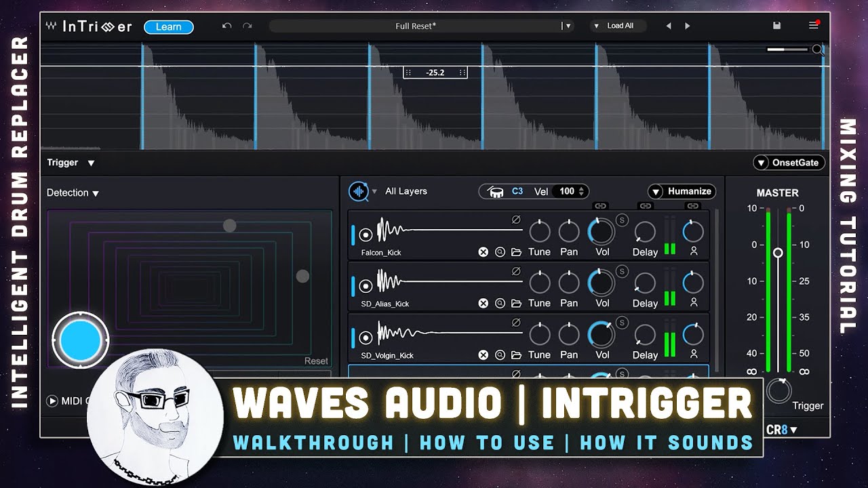868x488 pixels.
Task: Open folder for SD_Alias_Kick layer
Action: (x=517, y=304)
